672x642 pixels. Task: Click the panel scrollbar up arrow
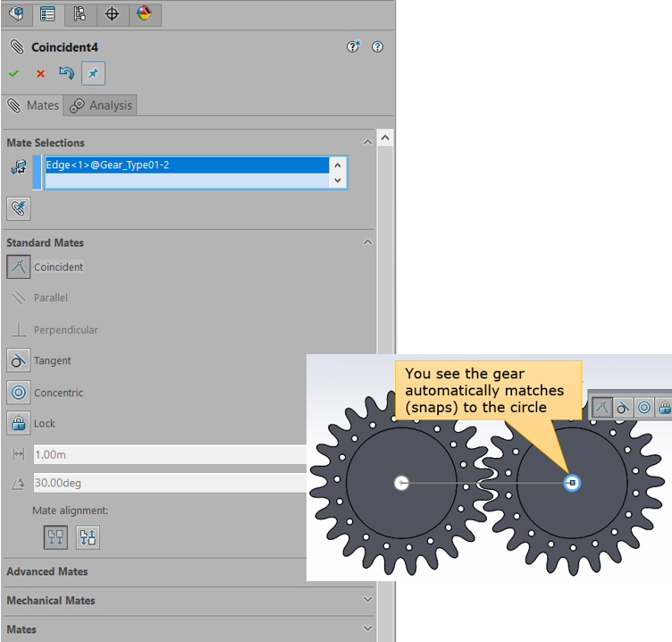click(x=385, y=139)
